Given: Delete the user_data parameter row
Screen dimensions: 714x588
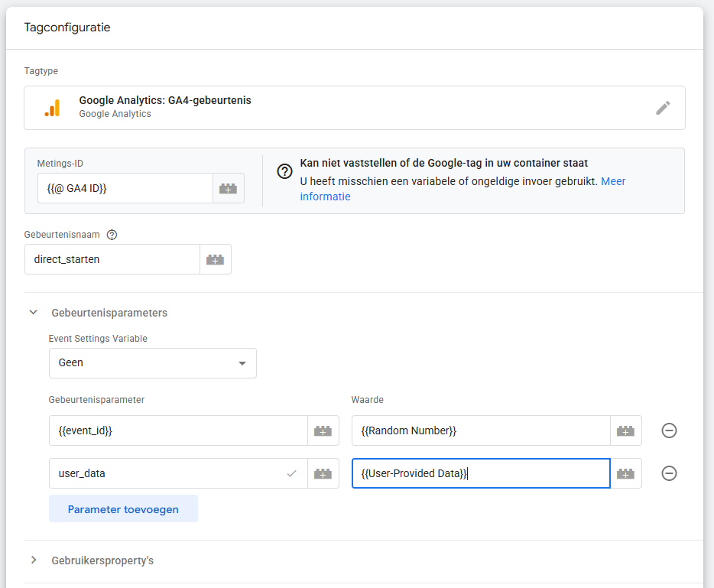Looking at the screenshot, I should click(x=669, y=473).
